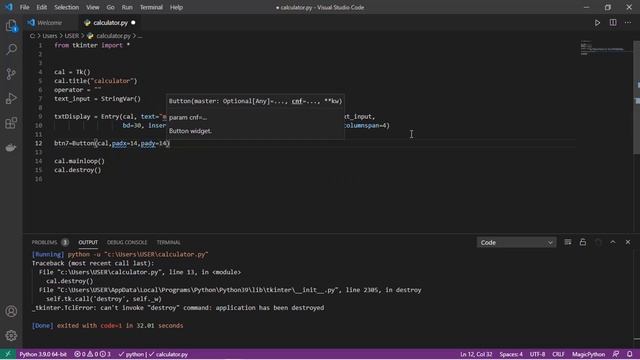This screenshot has height=360, width=640.
Task: Open editor More Actions ellipsis
Action: [628, 23]
